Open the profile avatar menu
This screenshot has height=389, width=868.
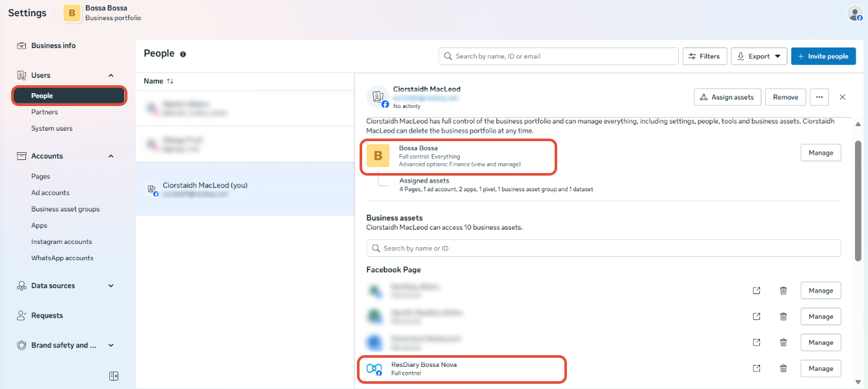tap(854, 13)
